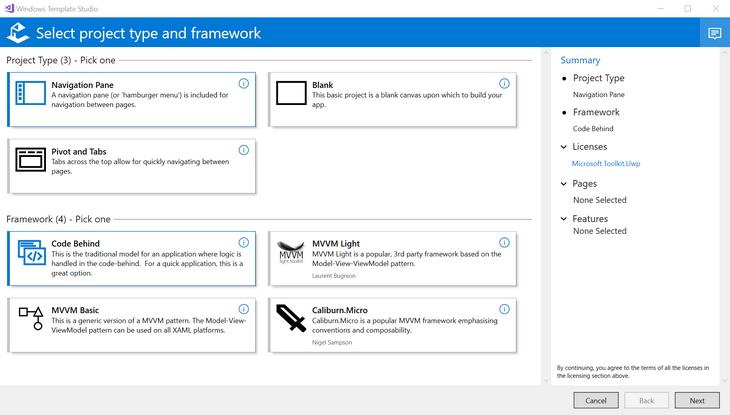Viewport: 730px width, 415px height.
Task: Click the Visual Studio icon in title bar
Action: pos(9,8)
